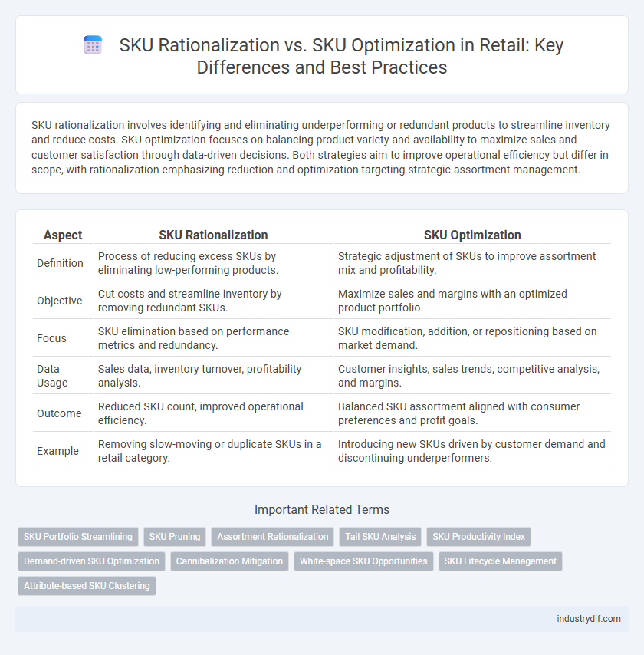
Task: Select the Assortment Rationalization tag
Action: point(272,537)
